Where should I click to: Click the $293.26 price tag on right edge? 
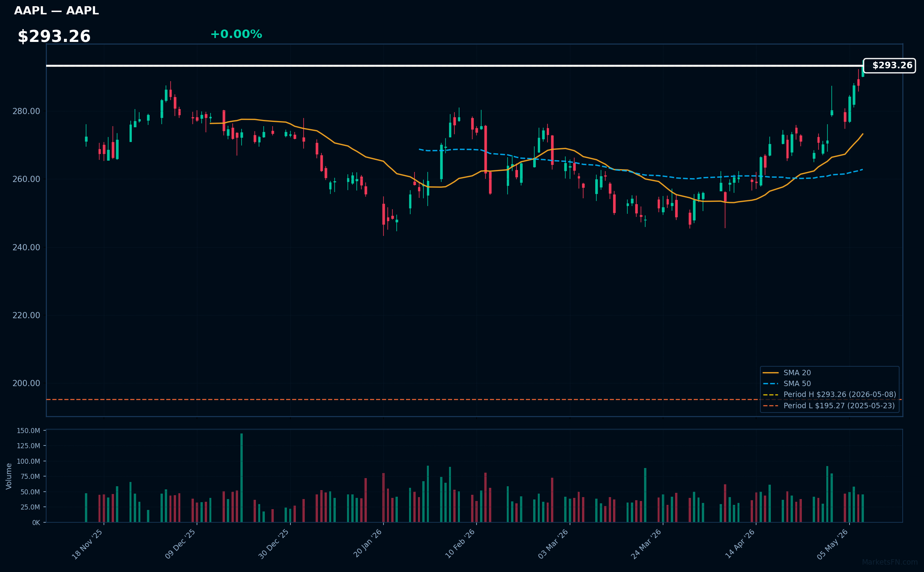click(x=889, y=66)
